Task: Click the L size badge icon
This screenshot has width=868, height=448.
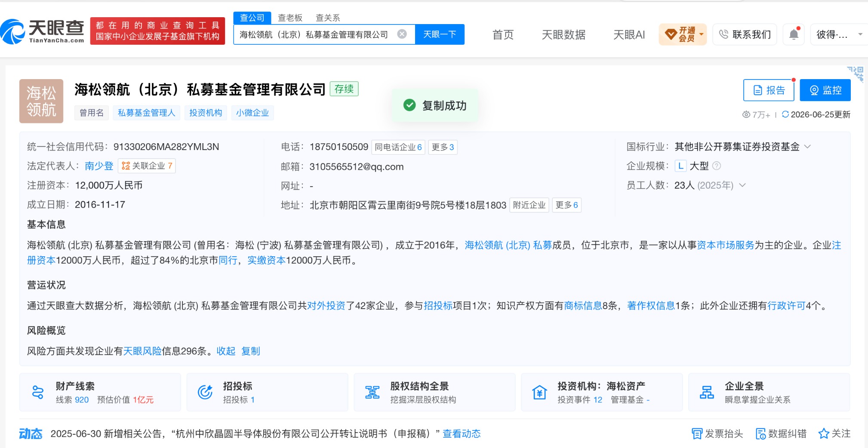Action: tap(680, 166)
